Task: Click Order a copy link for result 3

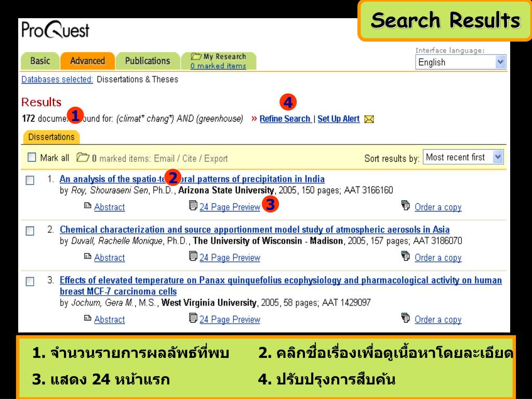Action: pos(438,320)
